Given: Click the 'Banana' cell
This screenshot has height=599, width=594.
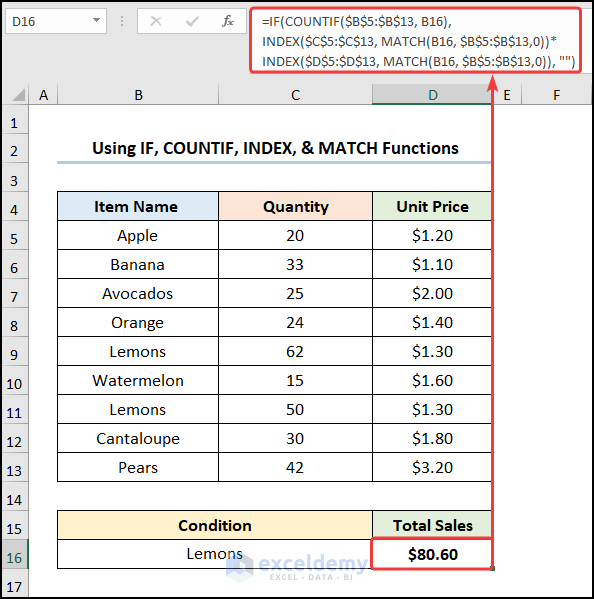Looking at the screenshot, I should point(138,264).
